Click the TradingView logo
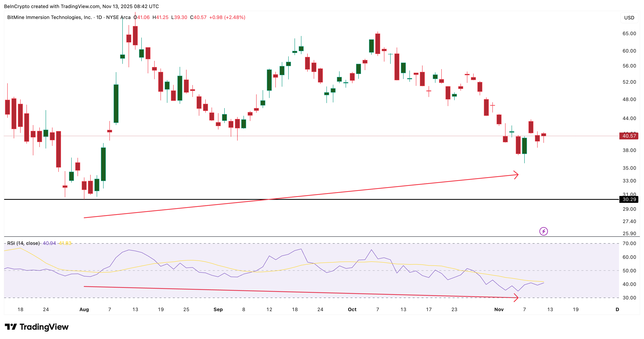Viewport: 644px width, 339px height. (x=36, y=327)
